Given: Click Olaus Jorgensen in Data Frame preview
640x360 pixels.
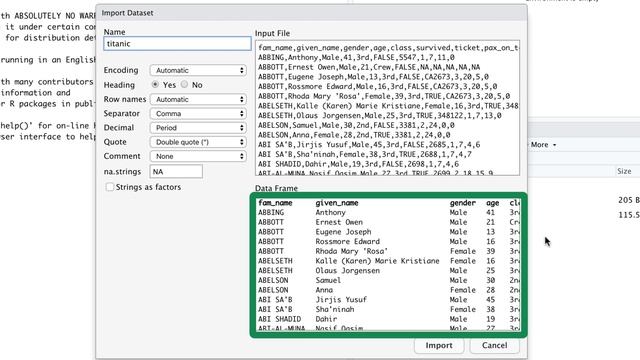Looking at the screenshot, I should pos(347,271).
